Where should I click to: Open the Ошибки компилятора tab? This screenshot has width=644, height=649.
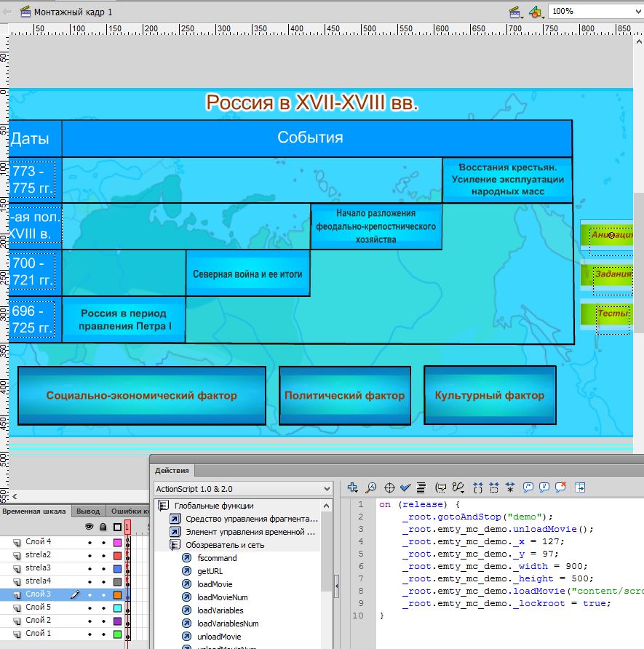128,511
